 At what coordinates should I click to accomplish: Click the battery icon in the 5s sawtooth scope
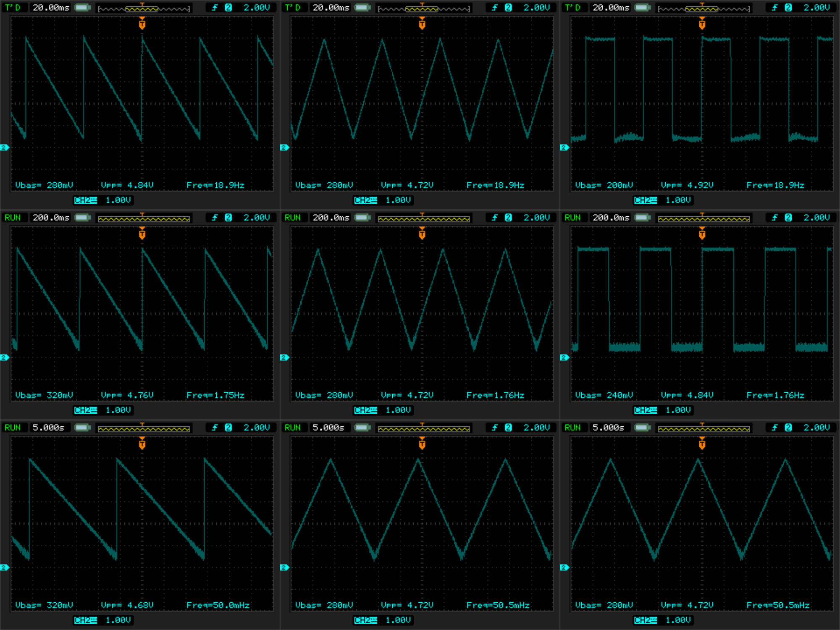83,428
